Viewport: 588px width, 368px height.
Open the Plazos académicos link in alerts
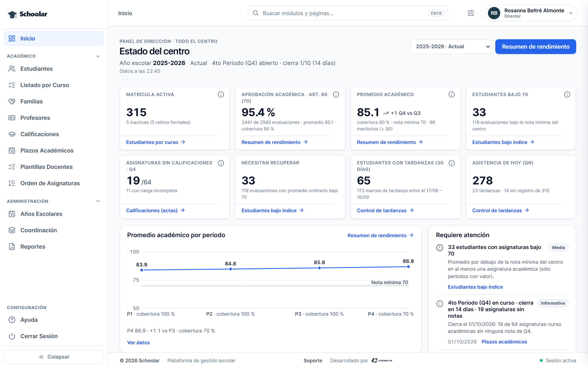click(x=504, y=342)
